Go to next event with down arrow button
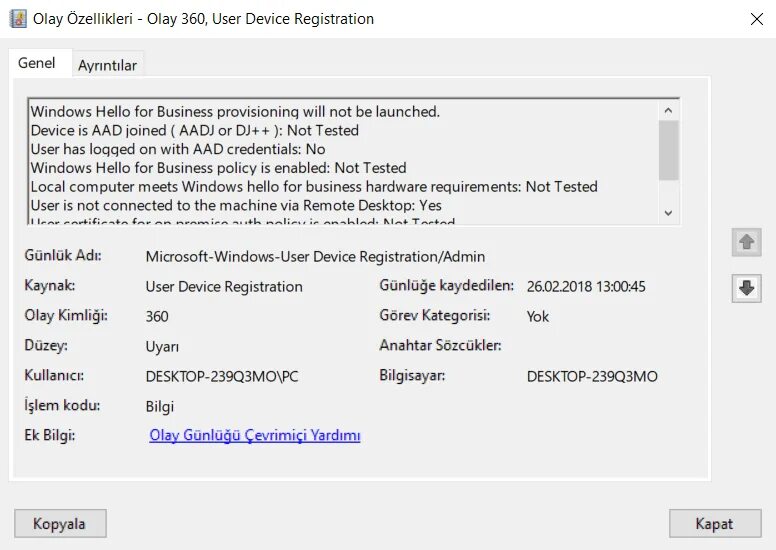 click(x=746, y=288)
